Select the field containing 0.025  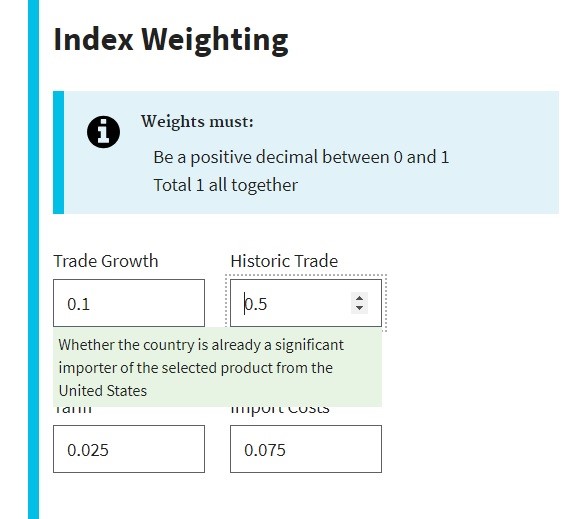click(129, 449)
